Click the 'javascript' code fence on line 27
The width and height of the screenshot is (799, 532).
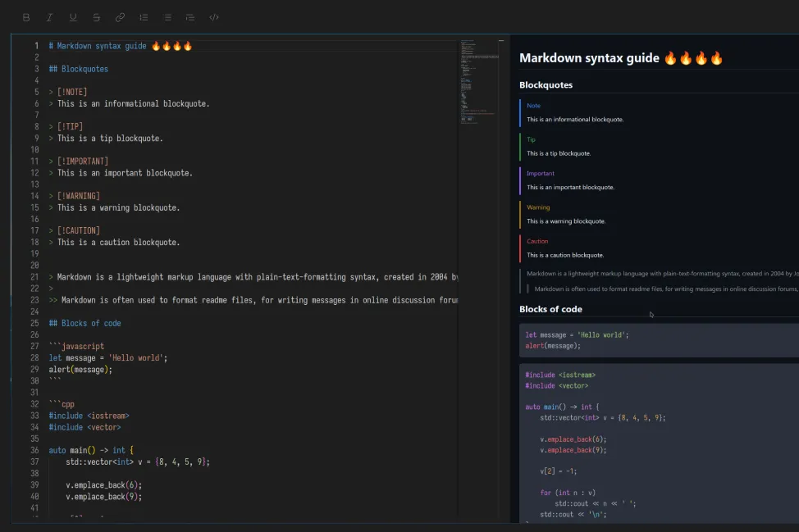[x=81, y=346]
